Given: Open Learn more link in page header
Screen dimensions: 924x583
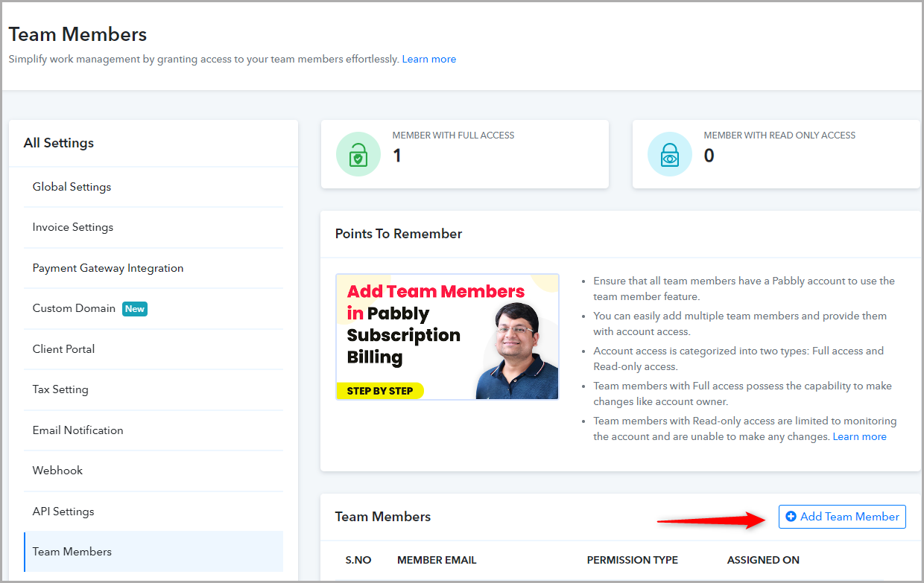Looking at the screenshot, I should click(x=429, y=59).
